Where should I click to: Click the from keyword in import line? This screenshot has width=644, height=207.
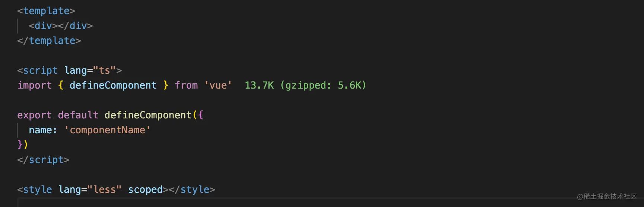186,85
